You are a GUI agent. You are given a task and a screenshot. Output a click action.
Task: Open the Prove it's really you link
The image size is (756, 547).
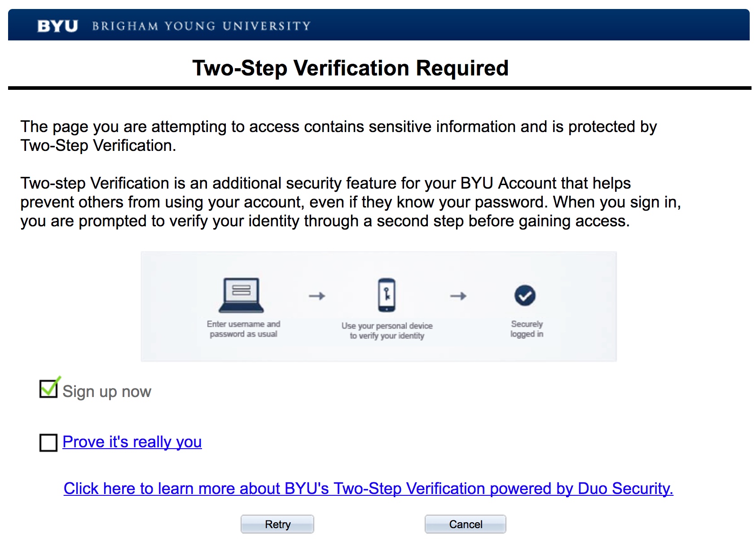pos(132,442)
